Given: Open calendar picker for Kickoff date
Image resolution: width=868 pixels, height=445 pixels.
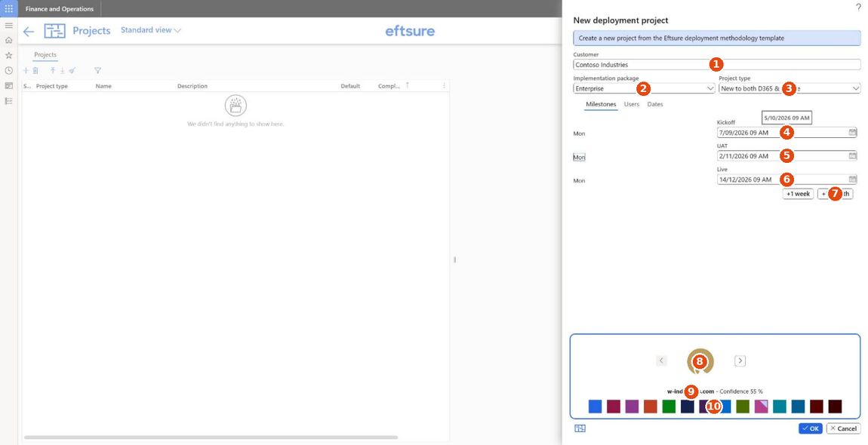Looking at the screenshot, I should pos(852,133).
